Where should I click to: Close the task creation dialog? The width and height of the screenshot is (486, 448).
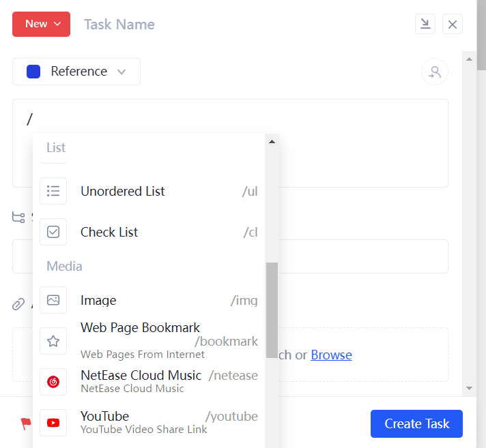pos(453,24)
